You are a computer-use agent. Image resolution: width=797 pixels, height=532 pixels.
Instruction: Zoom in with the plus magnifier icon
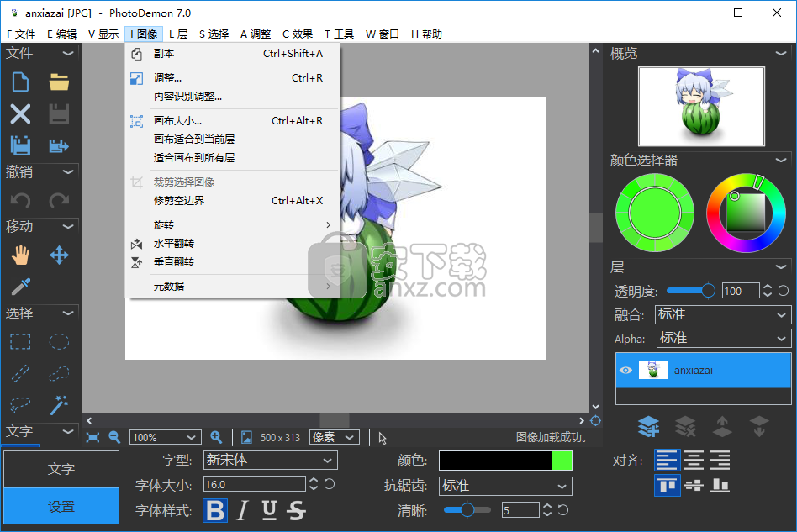coord(216,438)
